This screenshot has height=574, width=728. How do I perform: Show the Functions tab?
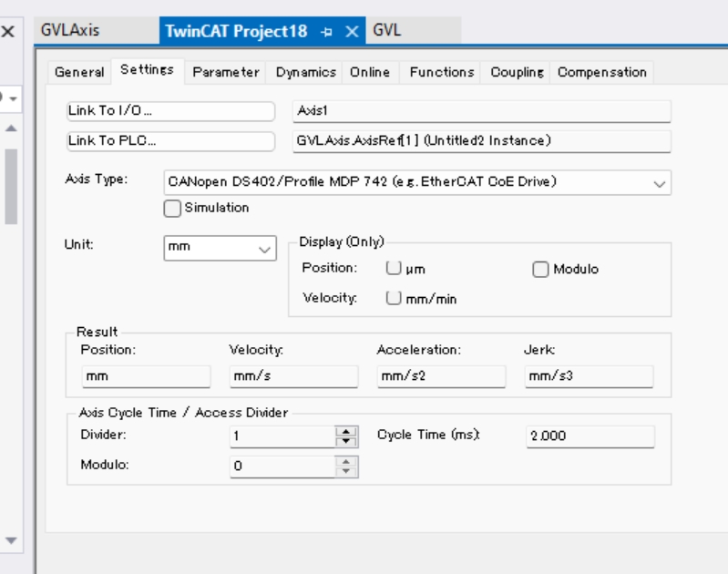(442, 73)
